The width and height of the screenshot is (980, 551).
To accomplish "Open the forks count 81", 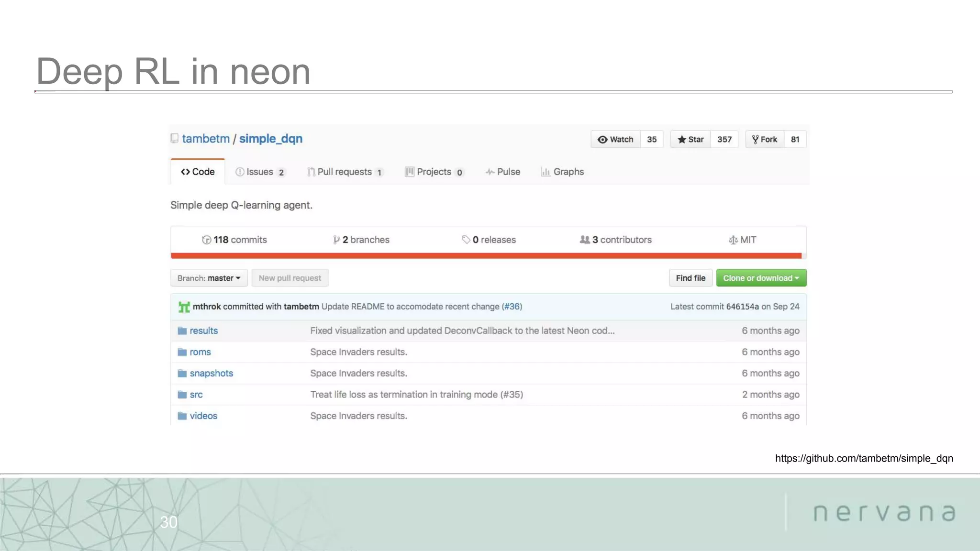I will click(x=795, y=139).
